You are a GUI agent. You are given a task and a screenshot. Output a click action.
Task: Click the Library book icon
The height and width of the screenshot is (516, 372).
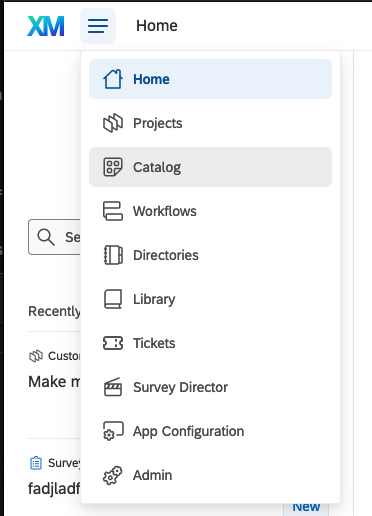pos(113,299)
